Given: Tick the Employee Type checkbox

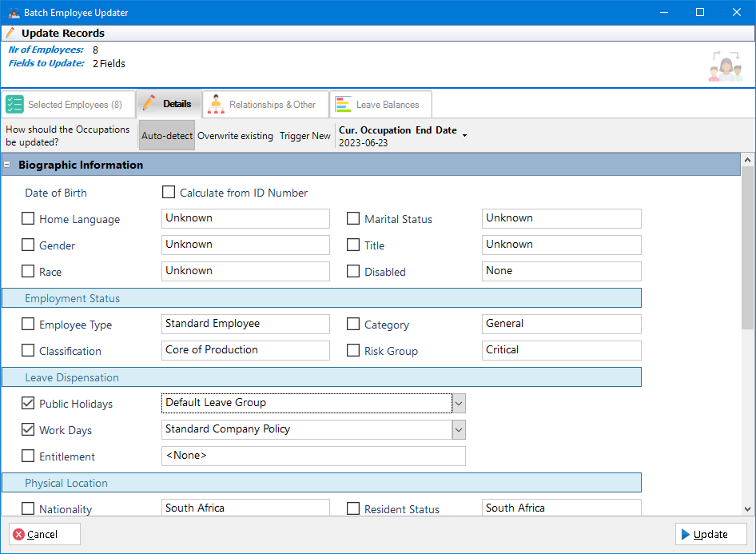Looking at the screenshot, I should [28, 324].
